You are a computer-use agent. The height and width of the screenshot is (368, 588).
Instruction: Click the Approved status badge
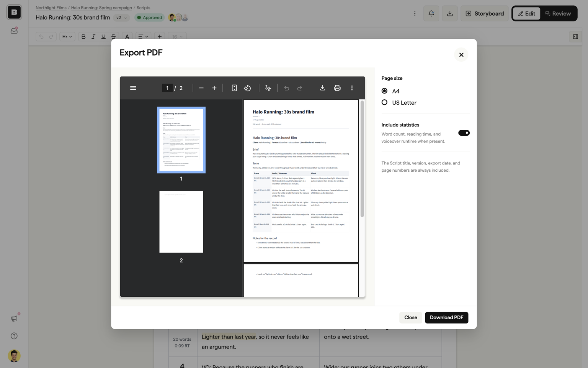point(149,18)
